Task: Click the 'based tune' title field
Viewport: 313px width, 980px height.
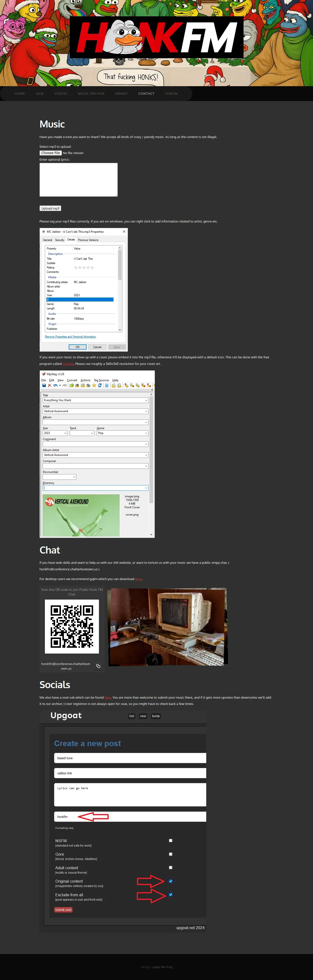Action: point(130,758)
